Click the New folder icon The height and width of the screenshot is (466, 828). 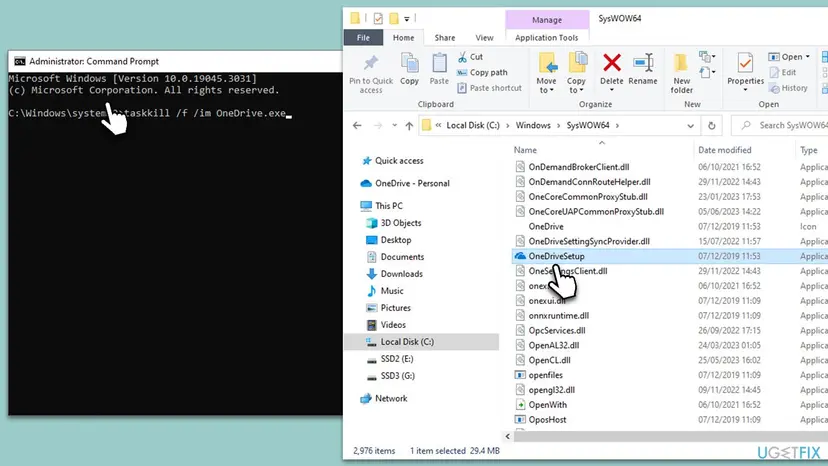[681, 63]
